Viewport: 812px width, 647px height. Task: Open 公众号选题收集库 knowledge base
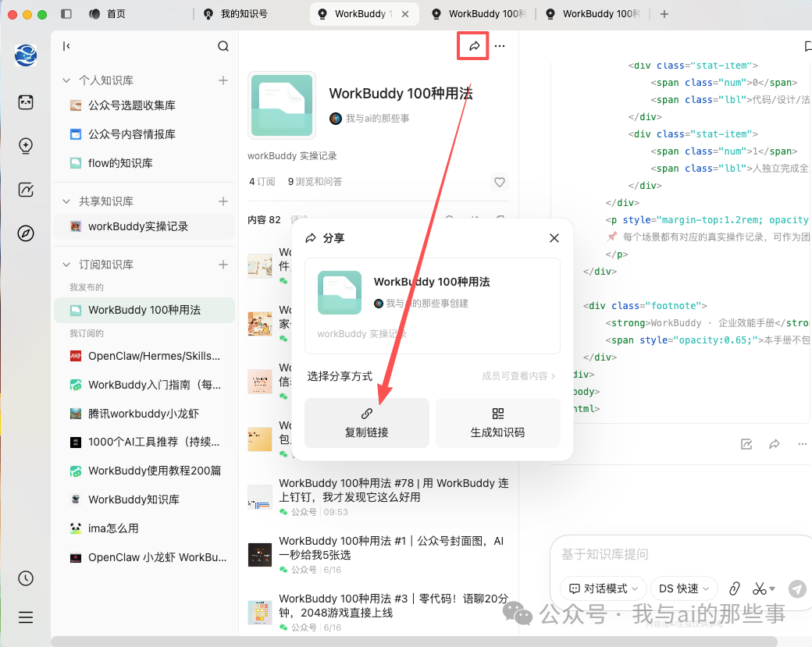coord(144,105)
